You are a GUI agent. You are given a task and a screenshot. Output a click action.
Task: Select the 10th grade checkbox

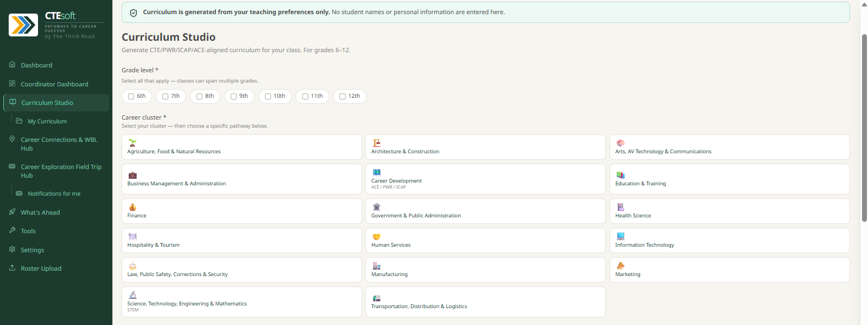[x=268, y=96]
